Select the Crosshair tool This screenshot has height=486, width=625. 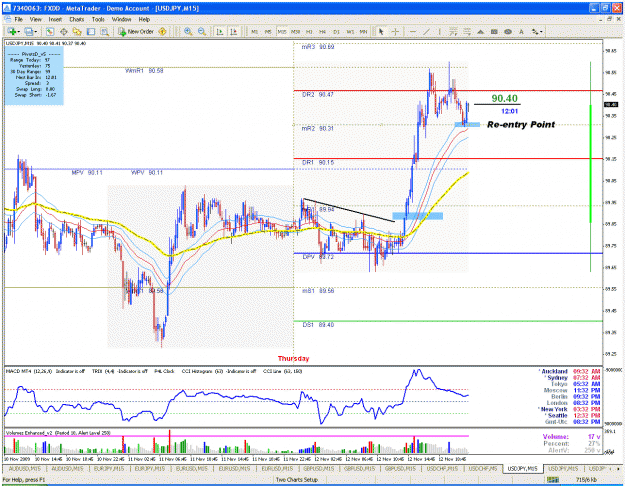pyautogui.click(x=395, y=31)
